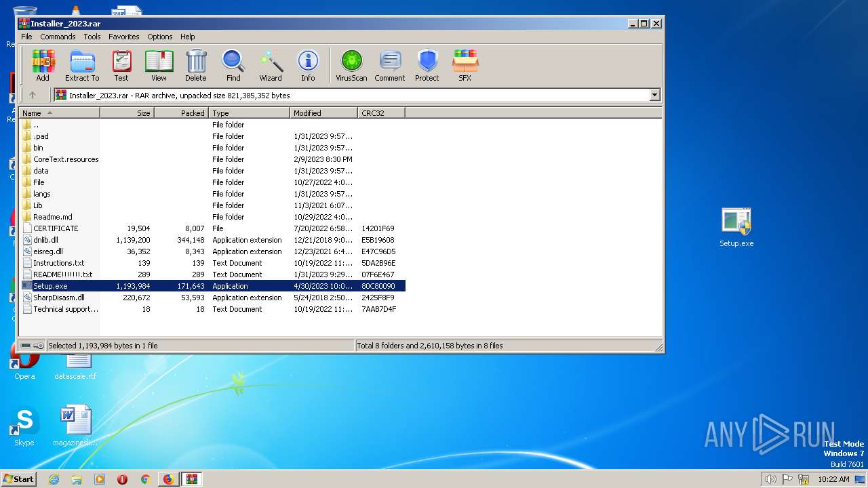Click the Extract To toolbar icon

click(82, 66)
